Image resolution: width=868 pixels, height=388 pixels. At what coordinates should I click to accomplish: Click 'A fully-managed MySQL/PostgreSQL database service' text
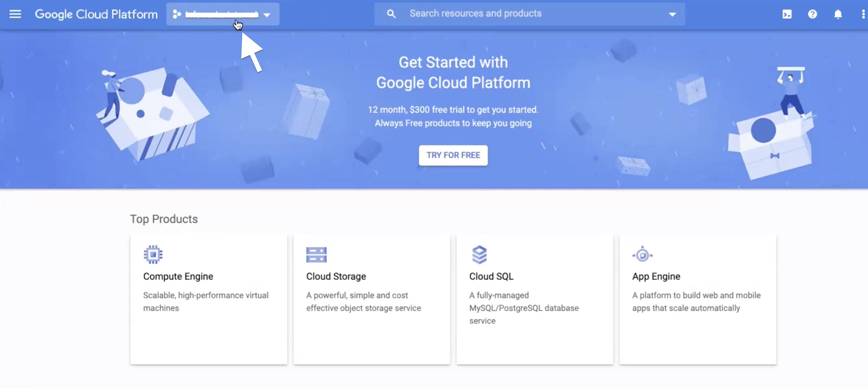(524, 308)
